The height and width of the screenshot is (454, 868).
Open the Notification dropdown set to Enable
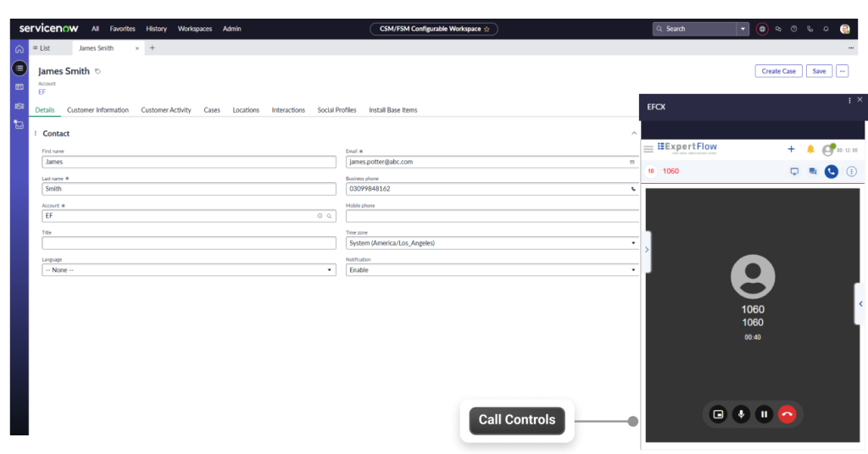tap(492, 270)
